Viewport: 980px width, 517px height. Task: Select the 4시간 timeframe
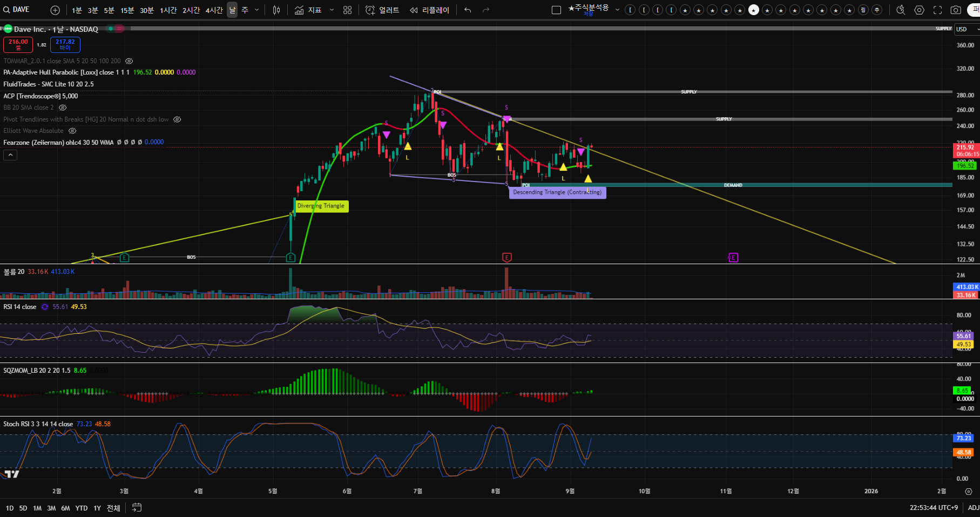pos(214,10)
